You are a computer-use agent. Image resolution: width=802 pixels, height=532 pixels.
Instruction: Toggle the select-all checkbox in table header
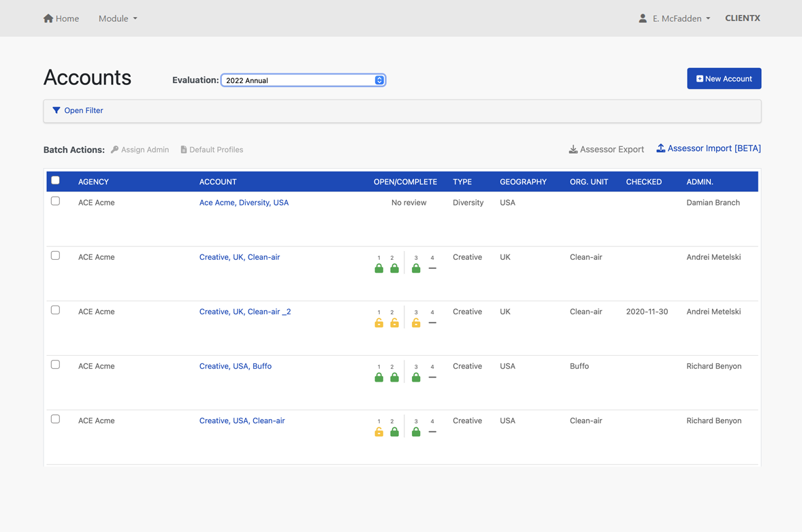(x=55, y=180)
